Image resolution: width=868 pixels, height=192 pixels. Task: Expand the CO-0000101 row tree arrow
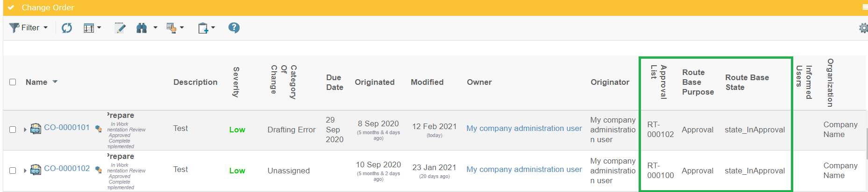pyautogui.click(x=25, y=130)
